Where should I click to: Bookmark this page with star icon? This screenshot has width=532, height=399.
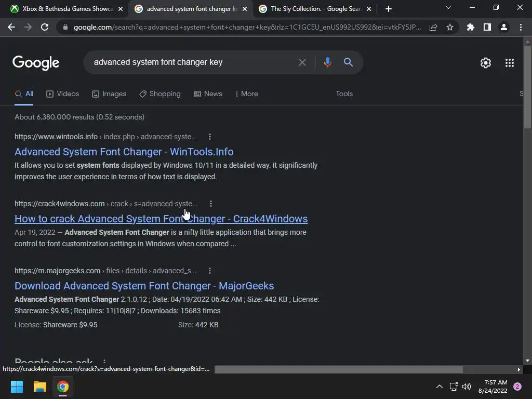point(450,27)
